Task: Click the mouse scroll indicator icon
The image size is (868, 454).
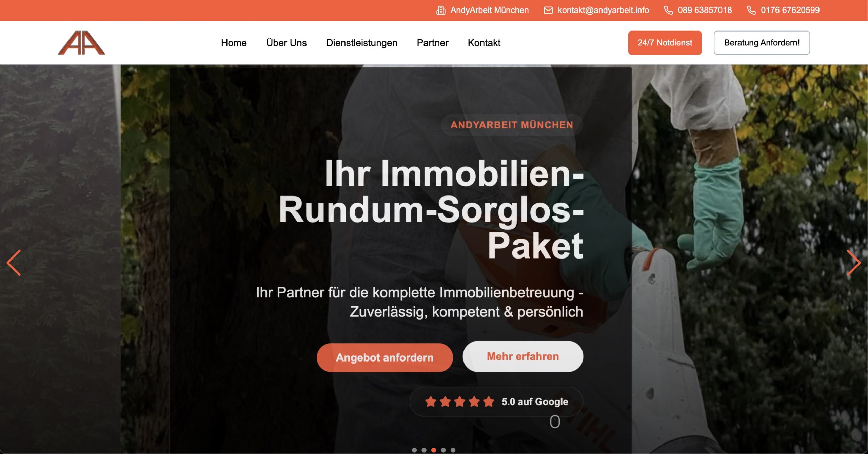Action: pos(555,421)
